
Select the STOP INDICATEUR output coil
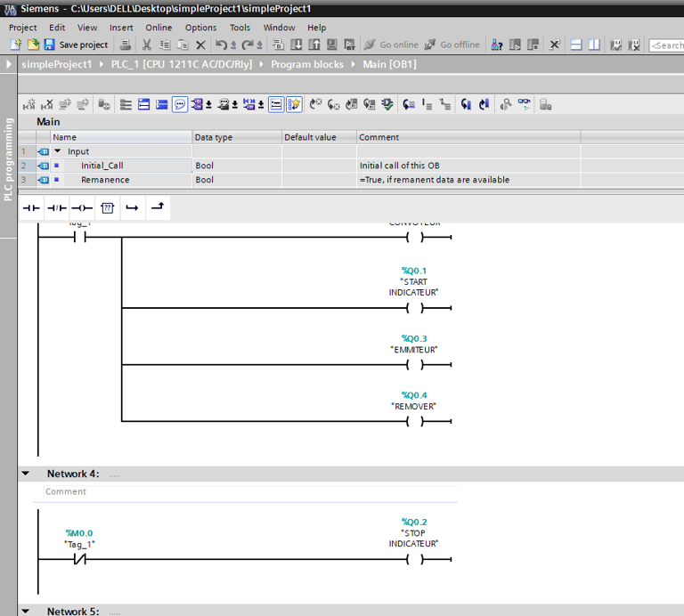(x=414, y=560)
